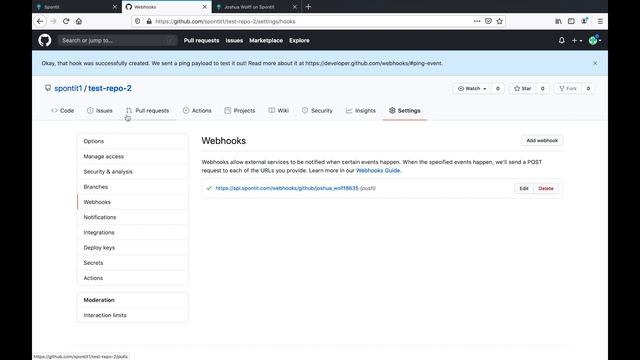Open spontit1 owner link
The image size is (640, 360).
click(x=68, y=88)
